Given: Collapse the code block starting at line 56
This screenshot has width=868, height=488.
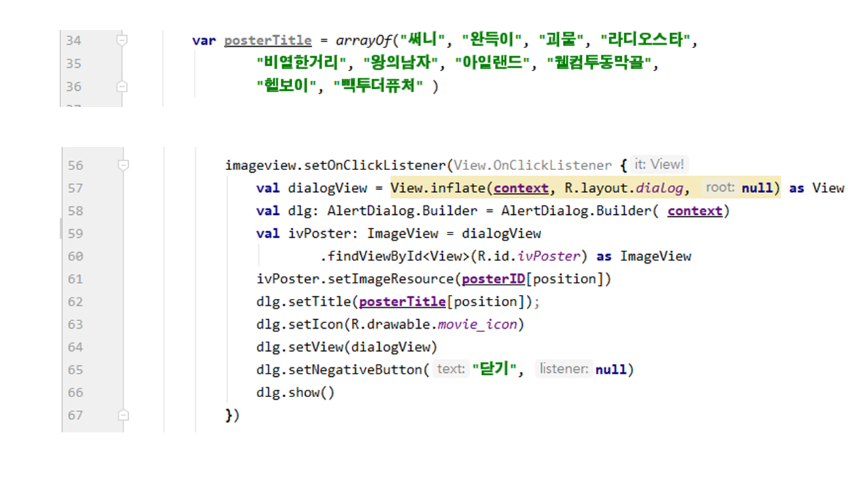Looking at the screenshot, I should (122, 165).
